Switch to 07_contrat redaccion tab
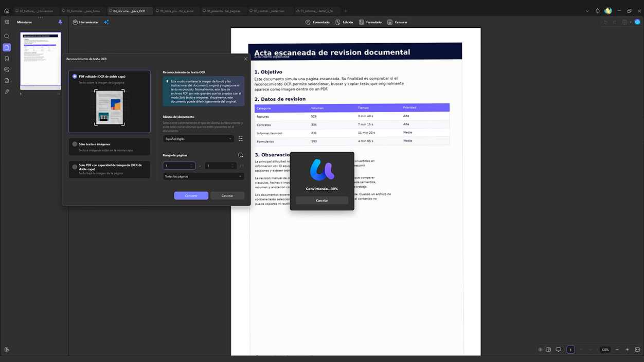 [x=271, y=11]
